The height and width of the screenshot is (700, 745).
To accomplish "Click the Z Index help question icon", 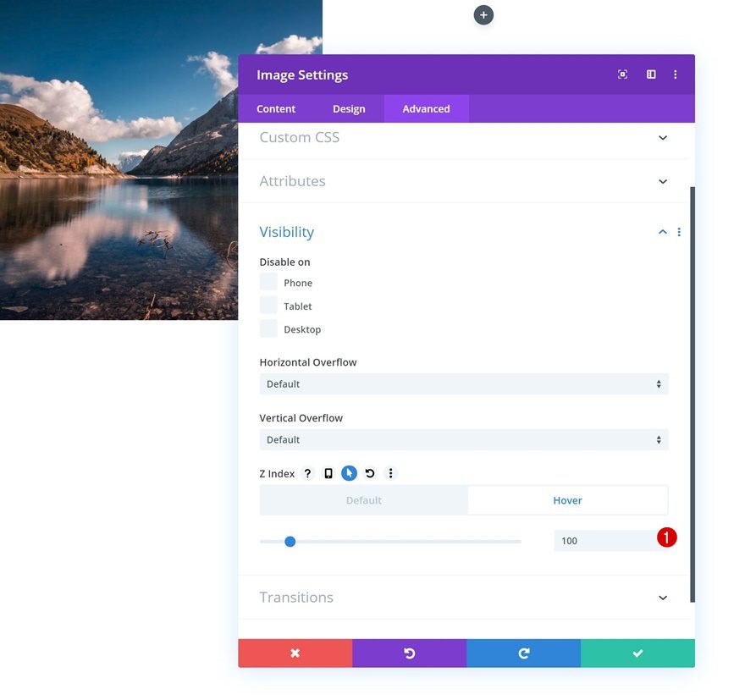I will pyautogui.click(x=308, y=473).
